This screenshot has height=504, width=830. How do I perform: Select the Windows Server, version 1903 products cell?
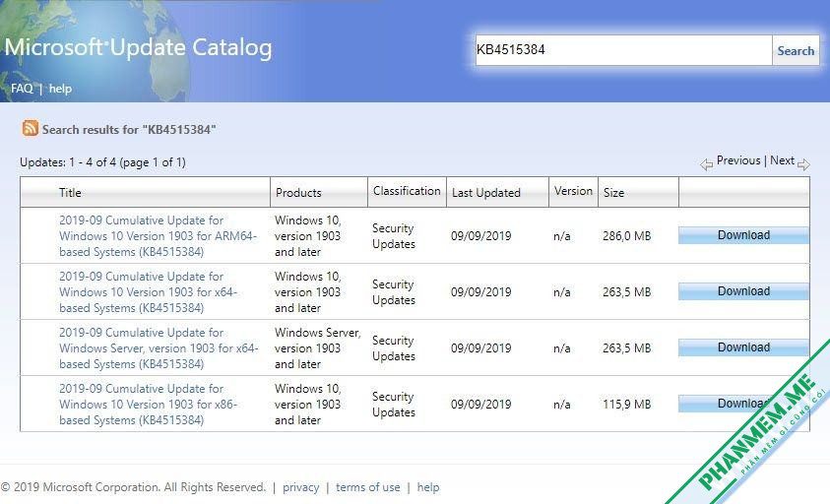point(318,348)
